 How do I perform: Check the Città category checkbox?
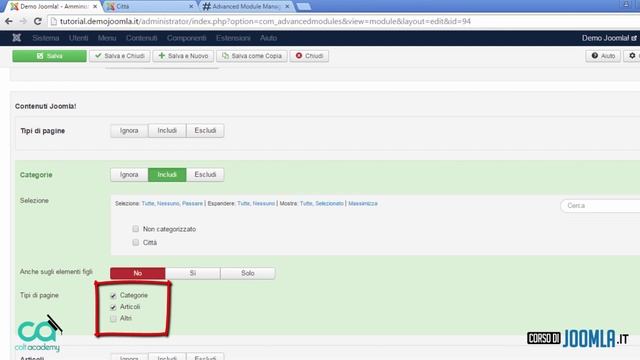pos(136,242)
